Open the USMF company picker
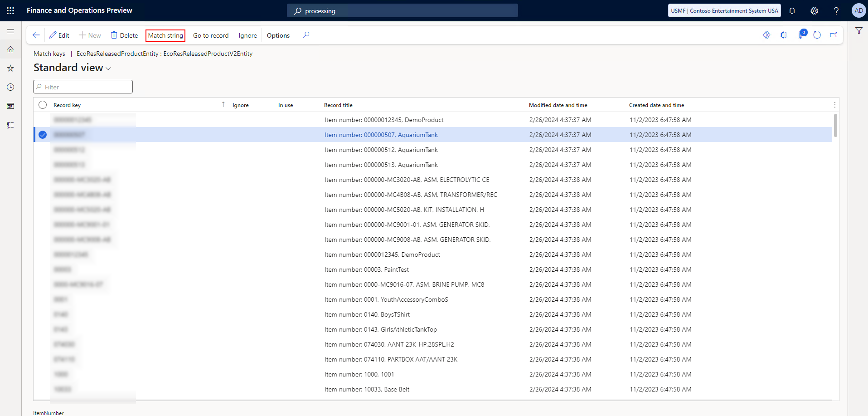 [724, 10]
